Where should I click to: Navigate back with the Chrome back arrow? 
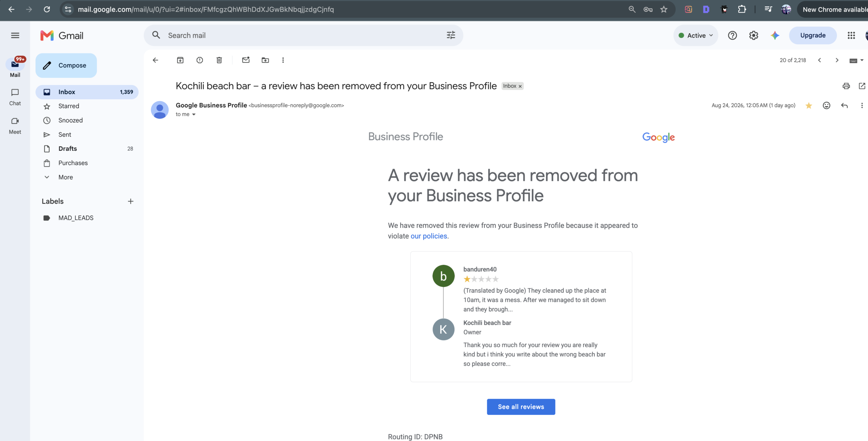pyautogui.click(x=11, y=9)
